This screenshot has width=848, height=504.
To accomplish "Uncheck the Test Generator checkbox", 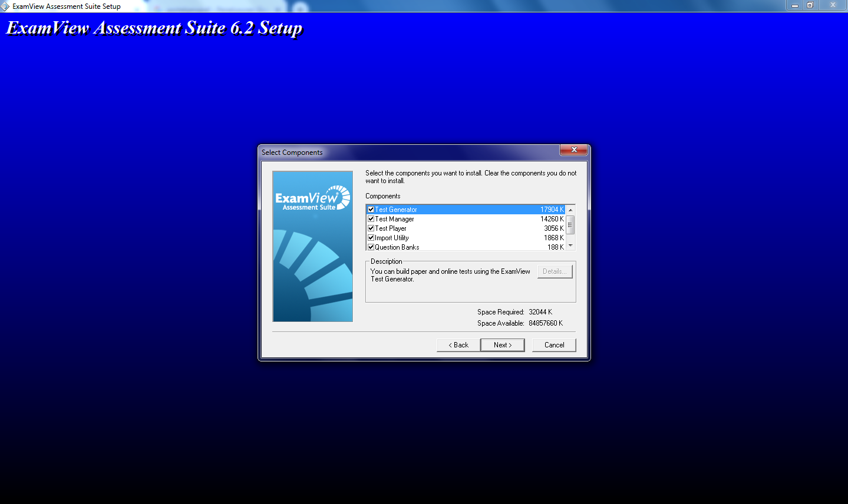I will (x=371, y=210).
